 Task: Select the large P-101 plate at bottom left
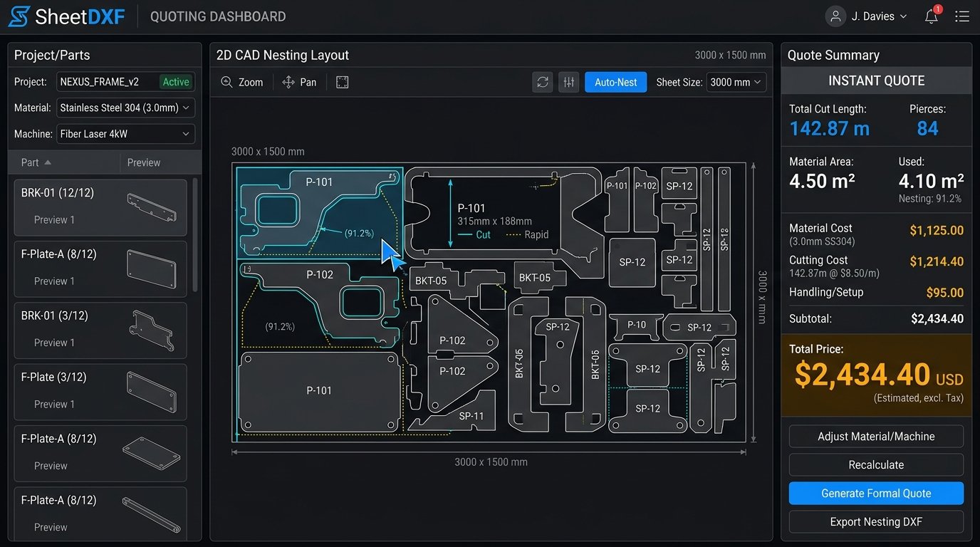pyautogui.click(x=318, y=390)
